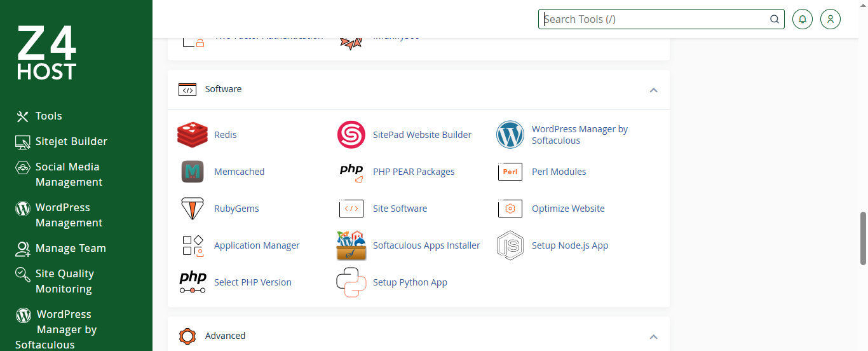Click the search magnifier icon
Image resolution: width=868 pixels, height=351 pixels.
click(x=775, y=19)
